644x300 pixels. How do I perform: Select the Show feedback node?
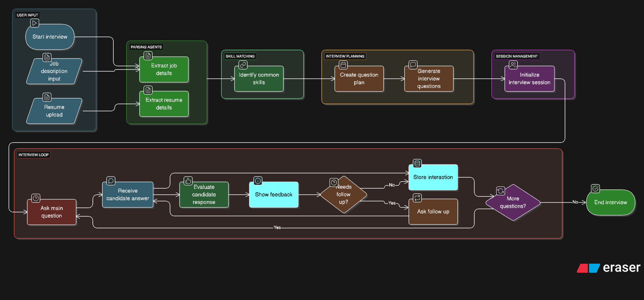click(274, 195)
